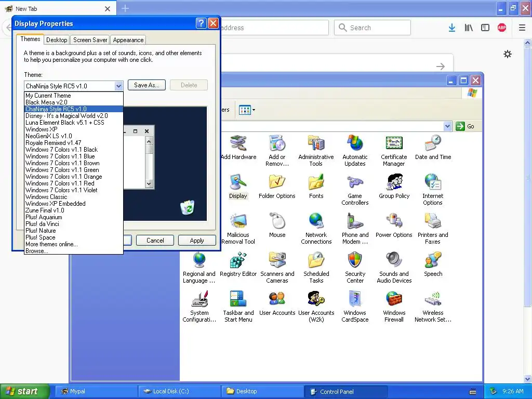The height and width of the screenshot is (399, 532).
Task: Open Printers and Faxes icon
Action: (433, 229)
